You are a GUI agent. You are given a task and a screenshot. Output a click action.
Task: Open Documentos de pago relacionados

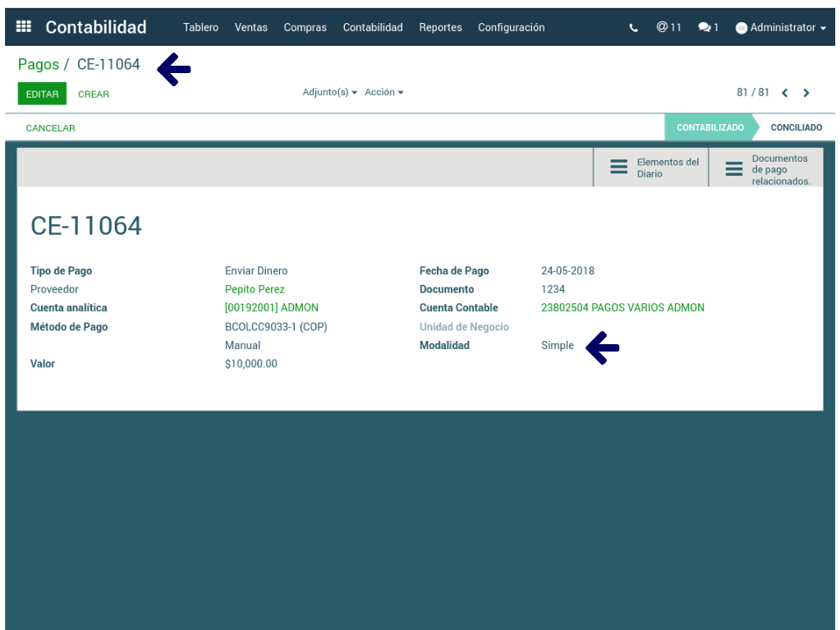766,169
